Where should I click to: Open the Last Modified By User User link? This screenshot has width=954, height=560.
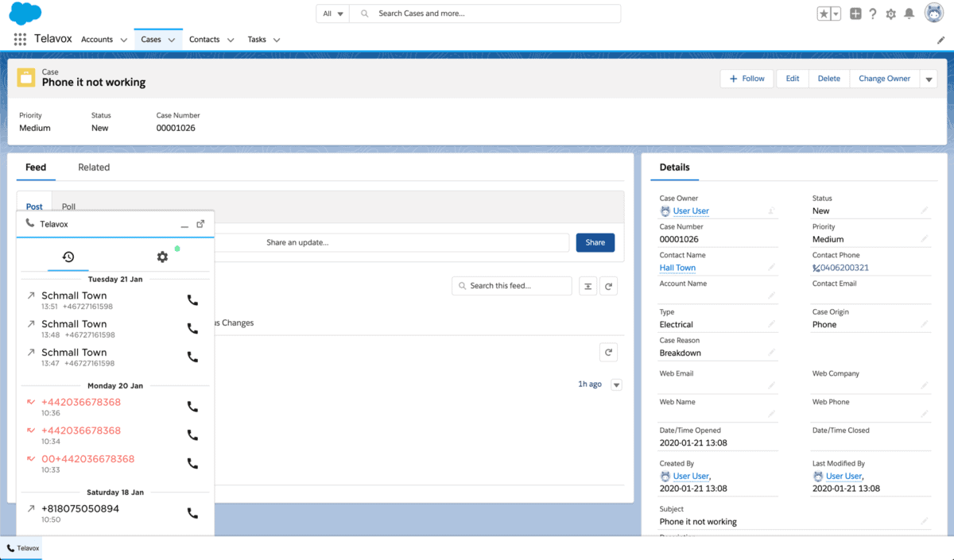(x=843, y=477)
